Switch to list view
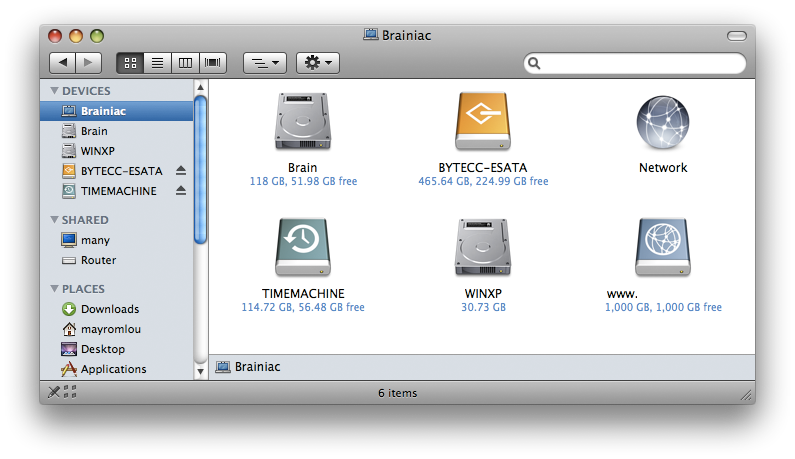Image resolution: width=795 pixels, height=459 pixels. tap(158, 63)
